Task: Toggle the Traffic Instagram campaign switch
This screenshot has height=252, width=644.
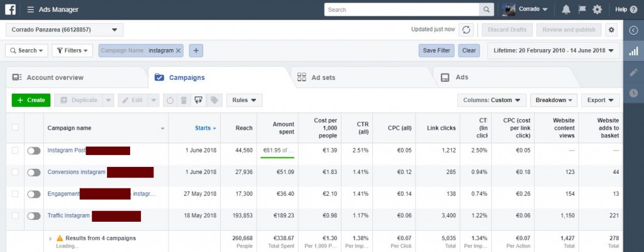Action: [x=34, y=215]
